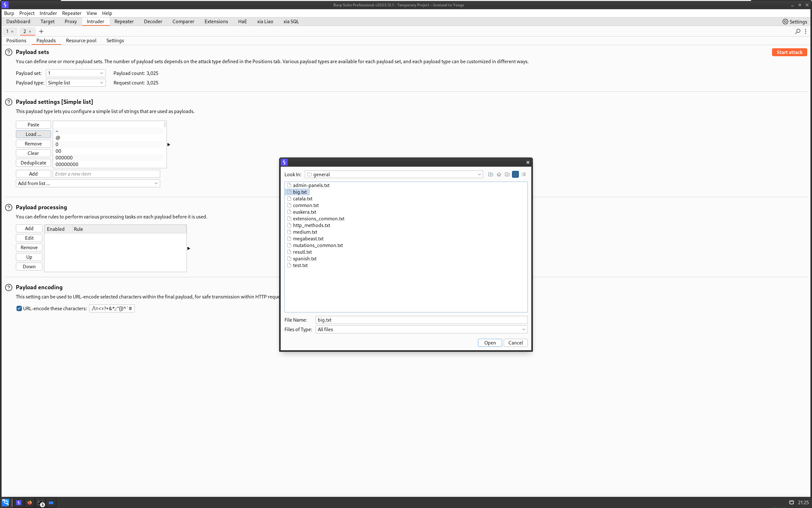Screen dimensions: 812x508
Task: Open Firefox from the taskbar
Action: [x=29, y=503]
